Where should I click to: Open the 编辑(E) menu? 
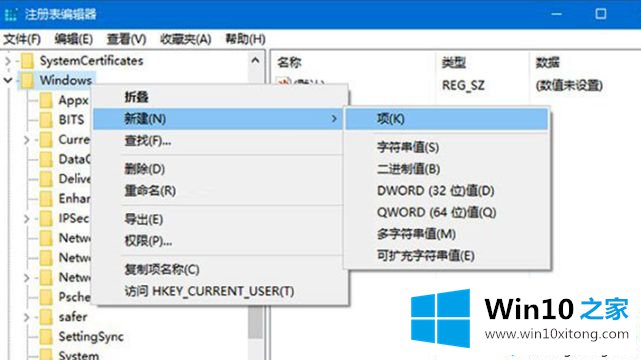pyautogui.click(x=74, y=39)
